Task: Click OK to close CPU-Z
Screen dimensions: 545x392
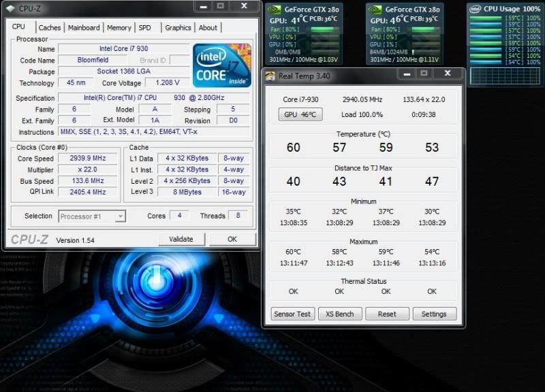Action: pos(232,239)
